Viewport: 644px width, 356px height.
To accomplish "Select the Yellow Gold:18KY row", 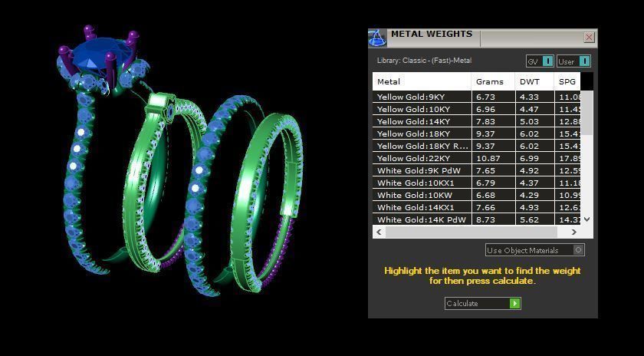I will (x=476, y=133).
